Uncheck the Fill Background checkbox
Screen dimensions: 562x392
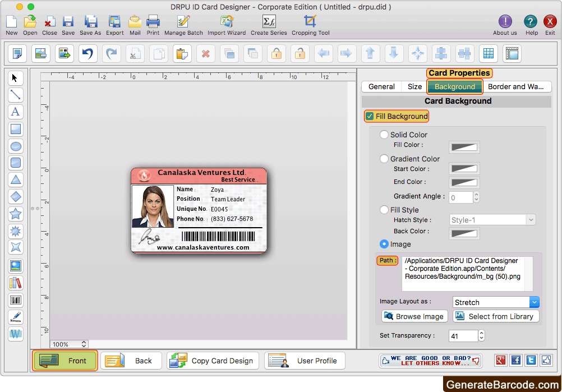point(370,117)
